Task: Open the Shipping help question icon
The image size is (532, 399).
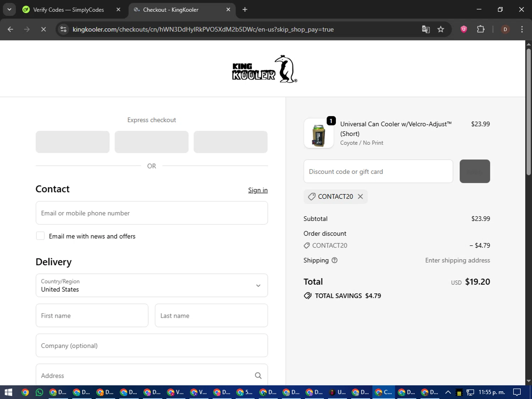Action: pos(334,260)
